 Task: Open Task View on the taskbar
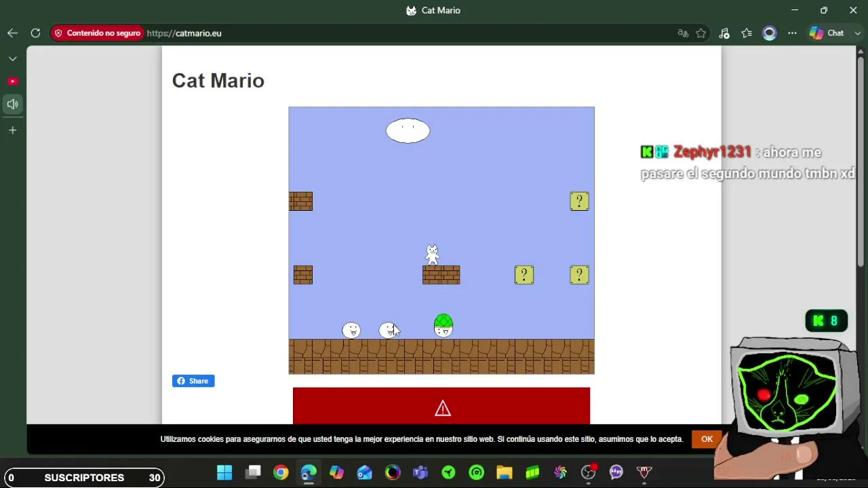coord(253,472)
